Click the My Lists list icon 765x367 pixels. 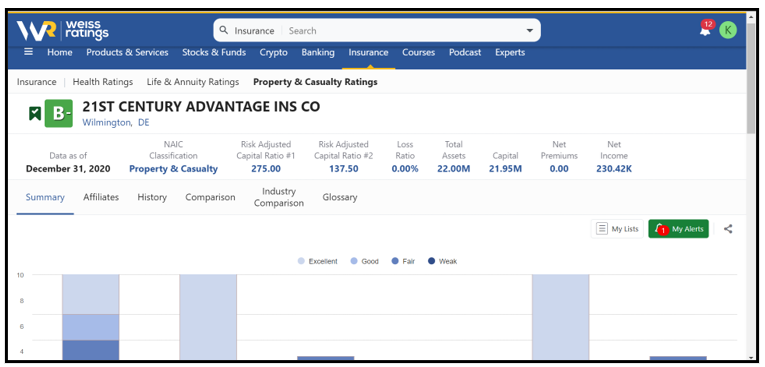[x=603, y=228]
